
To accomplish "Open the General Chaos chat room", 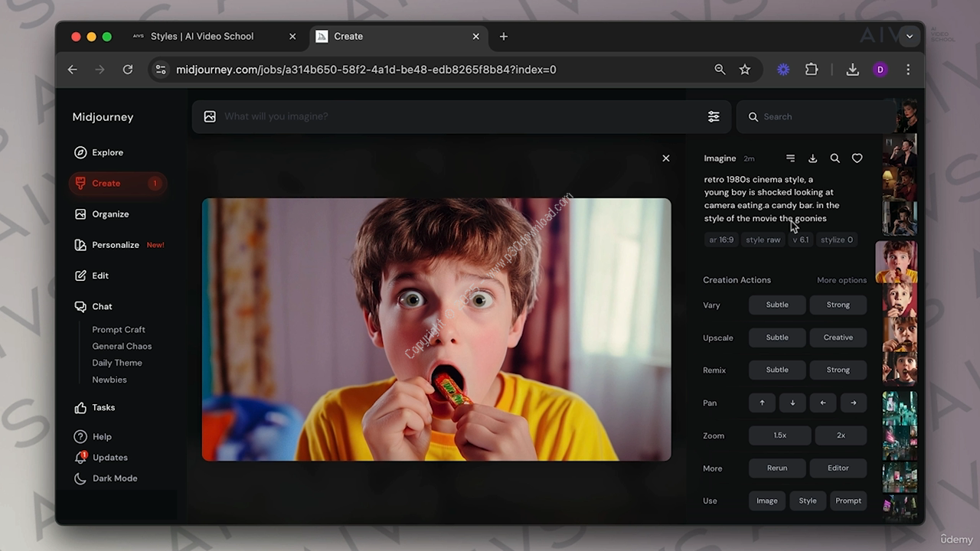I will coord(122,346).
